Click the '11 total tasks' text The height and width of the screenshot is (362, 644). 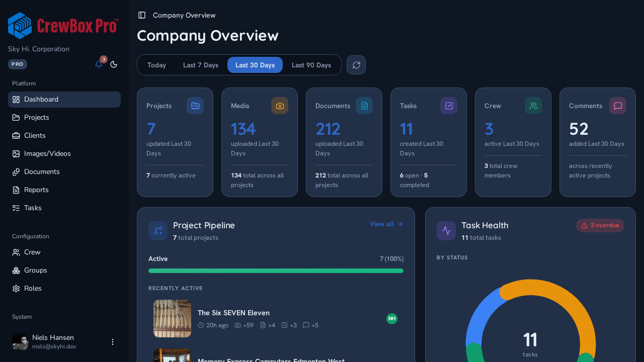click(x=481, y=238)
